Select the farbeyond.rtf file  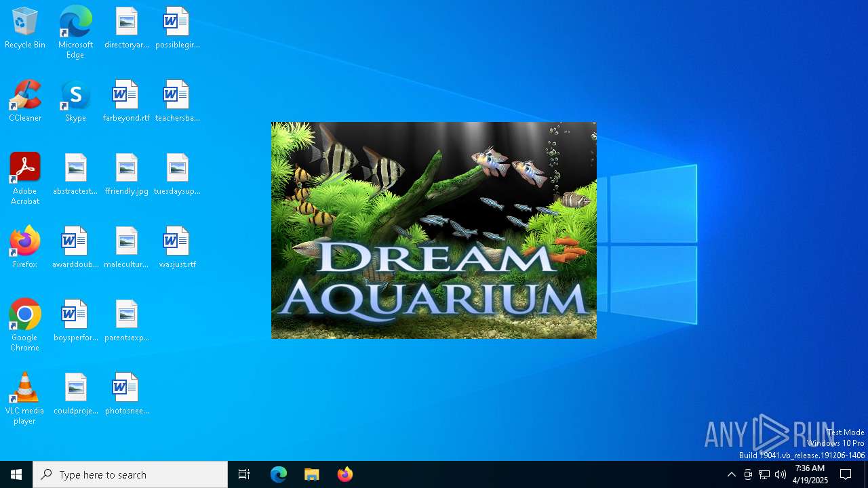click(126, 101)
